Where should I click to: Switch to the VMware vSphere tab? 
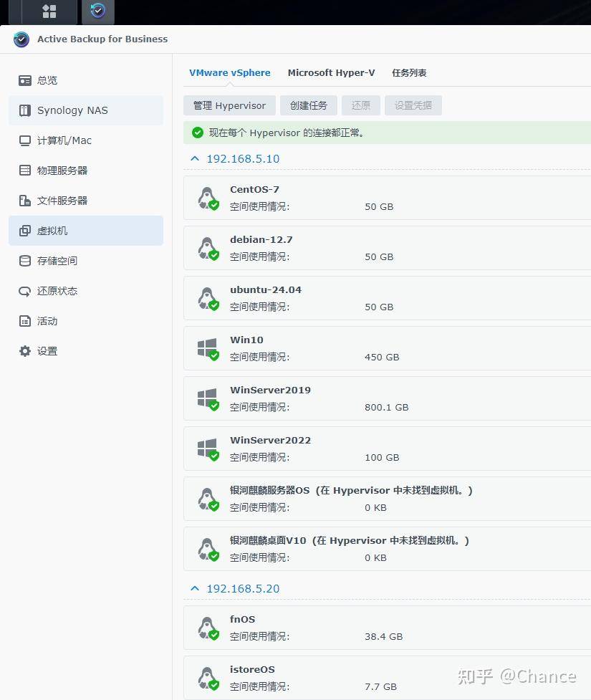point(229,73)
